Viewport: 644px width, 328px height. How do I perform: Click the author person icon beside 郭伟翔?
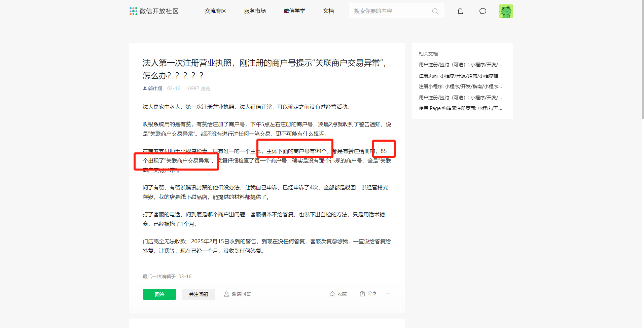tap(145, 88)
